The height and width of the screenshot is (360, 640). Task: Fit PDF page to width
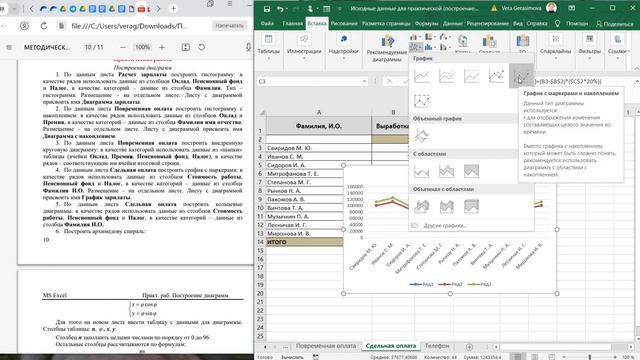click(x=185, y=47)
